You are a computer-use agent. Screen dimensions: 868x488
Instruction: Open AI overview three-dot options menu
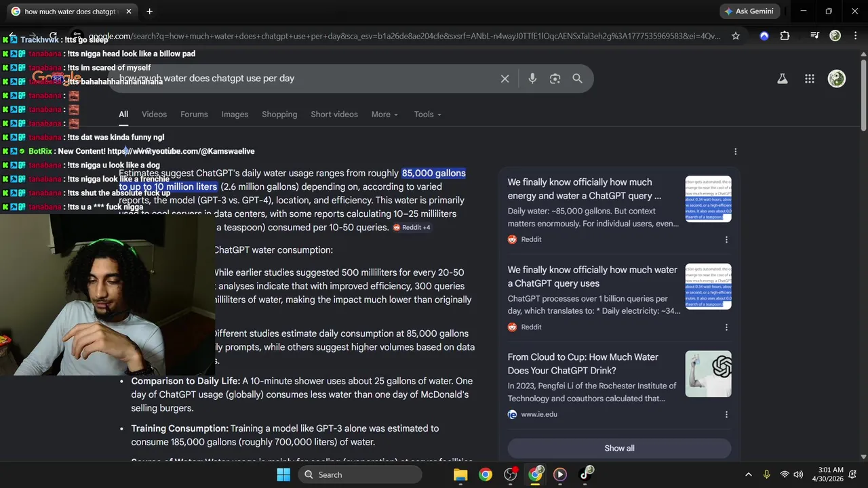tap(735, 151)
